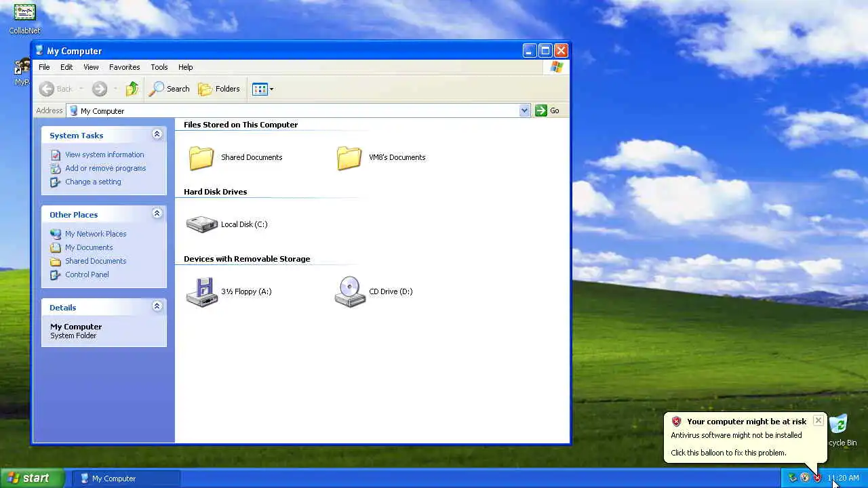Click My Computer taskbar button

126,479
